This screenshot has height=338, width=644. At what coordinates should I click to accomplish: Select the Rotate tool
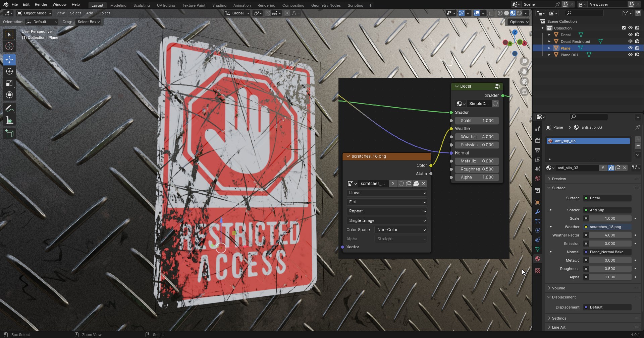(x=9, y=71)
